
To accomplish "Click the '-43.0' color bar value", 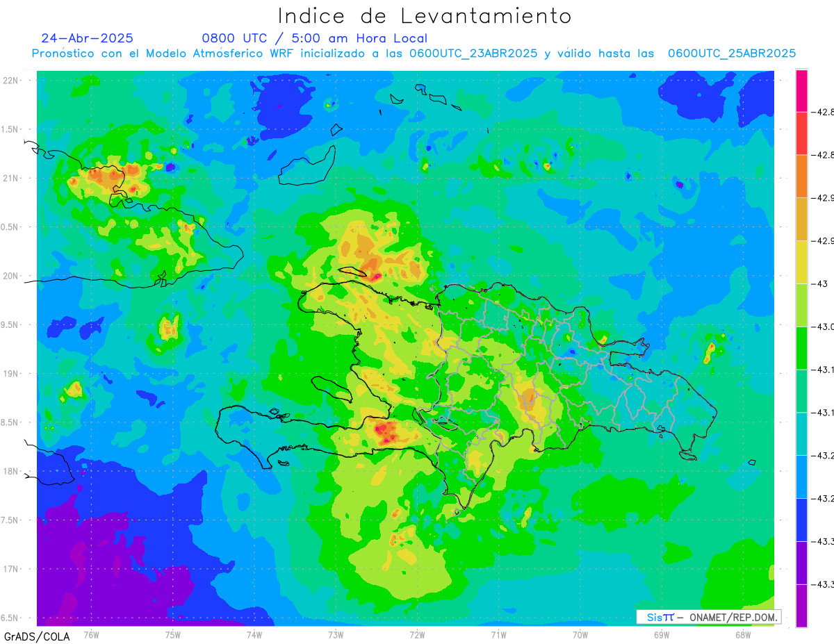I will (x=824, y=327).
